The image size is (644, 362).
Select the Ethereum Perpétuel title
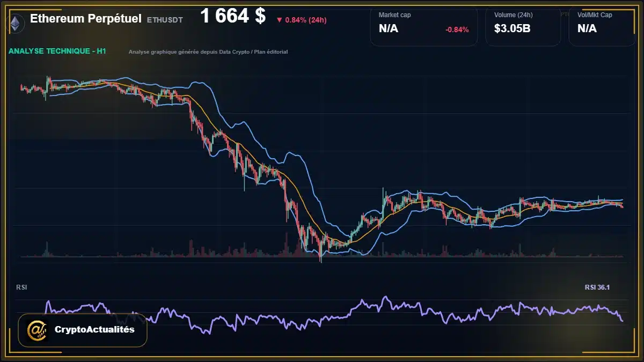[x=86, y=19]
